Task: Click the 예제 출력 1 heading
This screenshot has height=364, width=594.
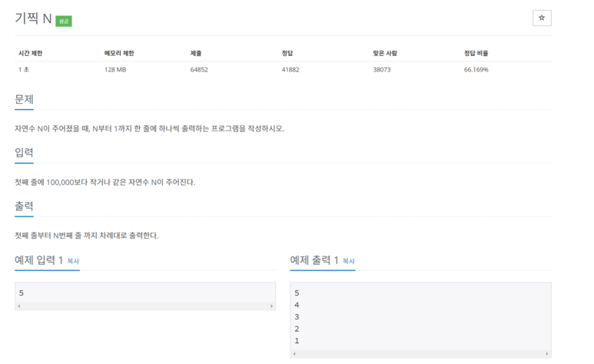Action: (314, 260)
